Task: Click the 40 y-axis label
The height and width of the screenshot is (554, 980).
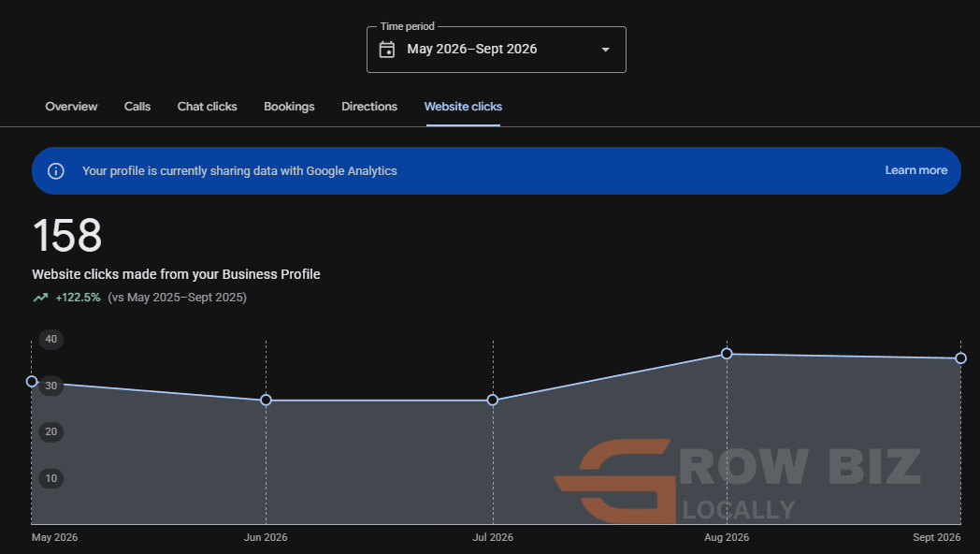Action: [51, 339]
